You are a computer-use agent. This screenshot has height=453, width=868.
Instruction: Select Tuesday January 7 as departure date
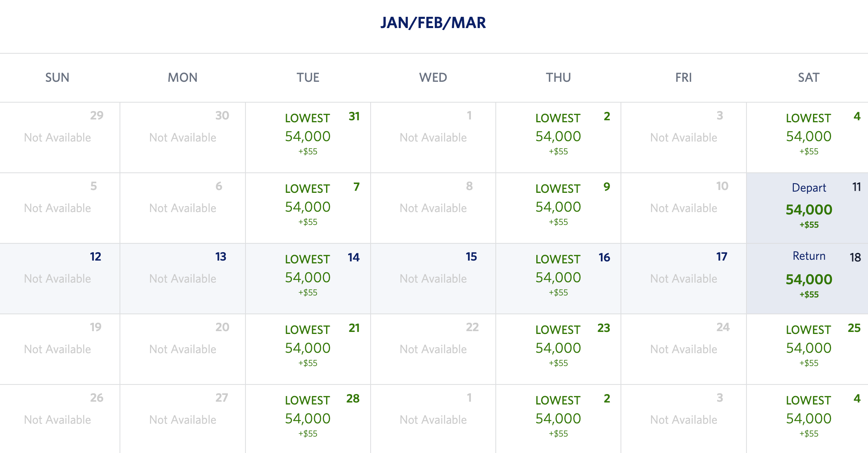[307, 206]
